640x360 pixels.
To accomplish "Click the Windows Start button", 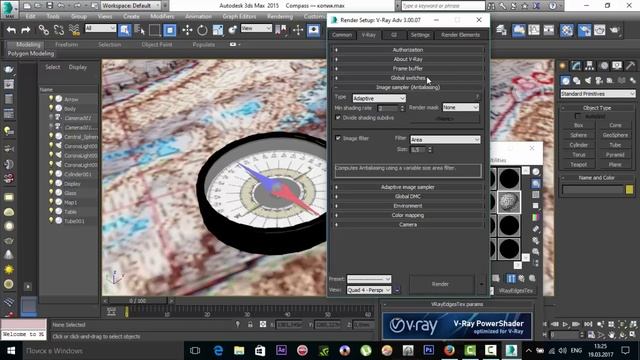I will tap(11, 351).
